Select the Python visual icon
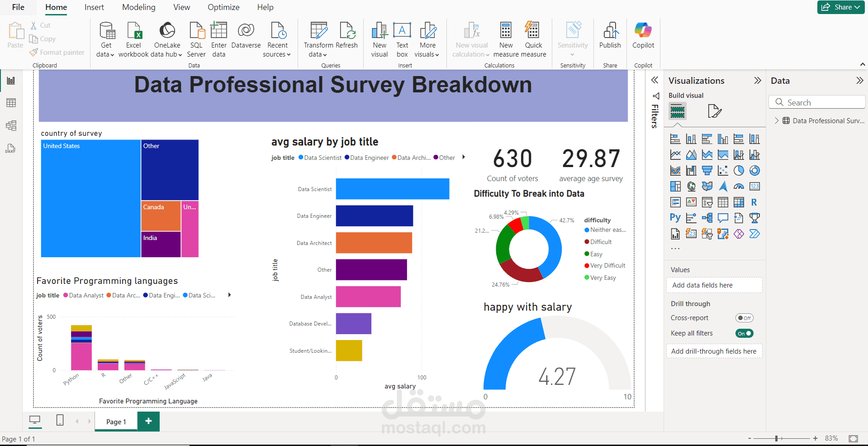The width and height of the screenshot is (868, 446). point(675,218)
